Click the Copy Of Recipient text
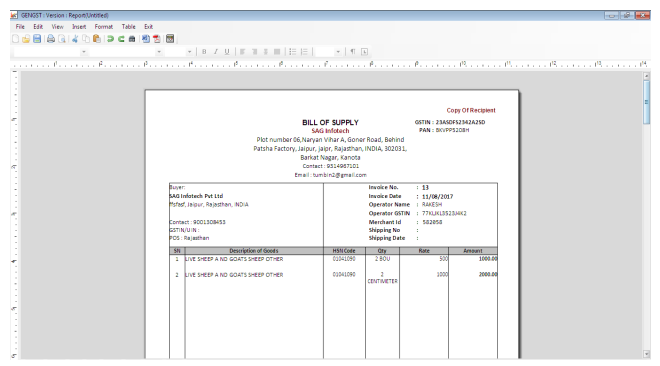The height and width of the screenshot is (366, 660). tap(471, 110)
